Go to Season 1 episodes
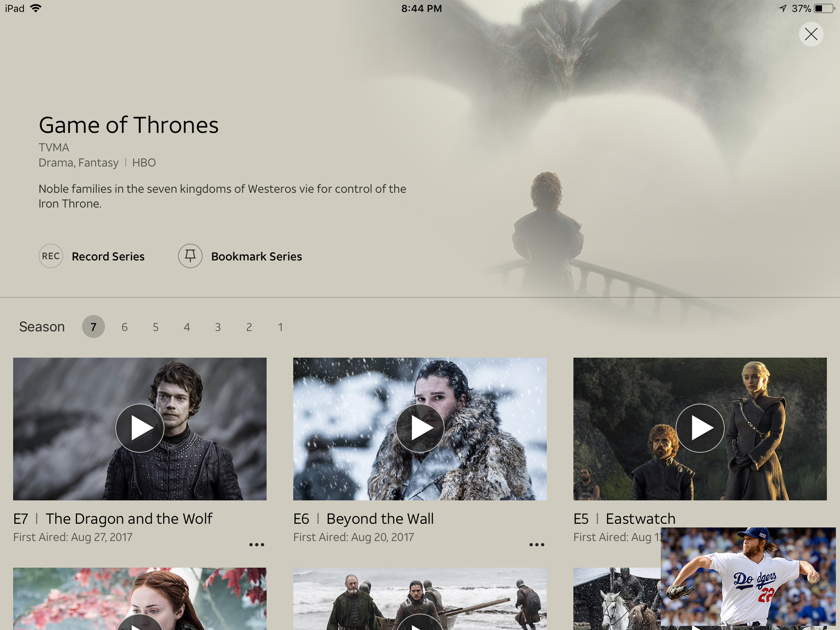The height and width of the screenshot is (630, 840). point(280,327)
